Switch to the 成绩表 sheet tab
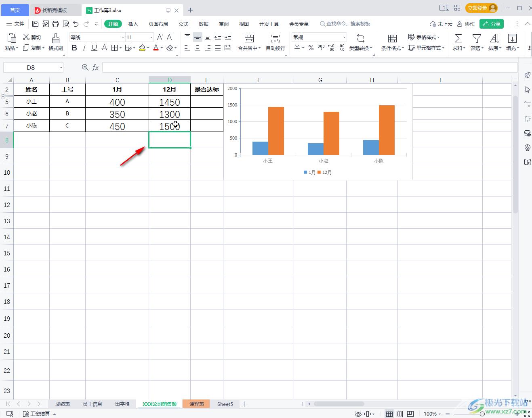532x418 pixels. [63, 404]
